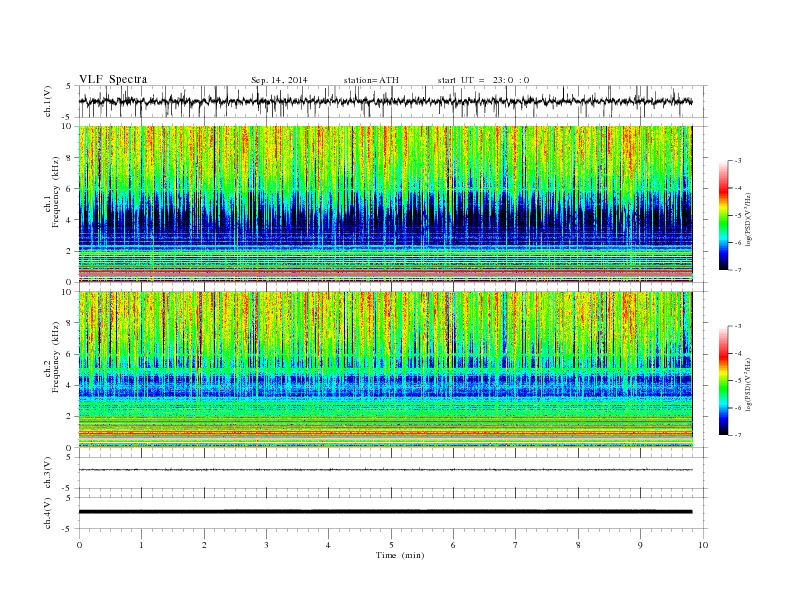Click the time axis tick label "3"
The width and height of the screenshot is (792, 612).
(266, 545)
